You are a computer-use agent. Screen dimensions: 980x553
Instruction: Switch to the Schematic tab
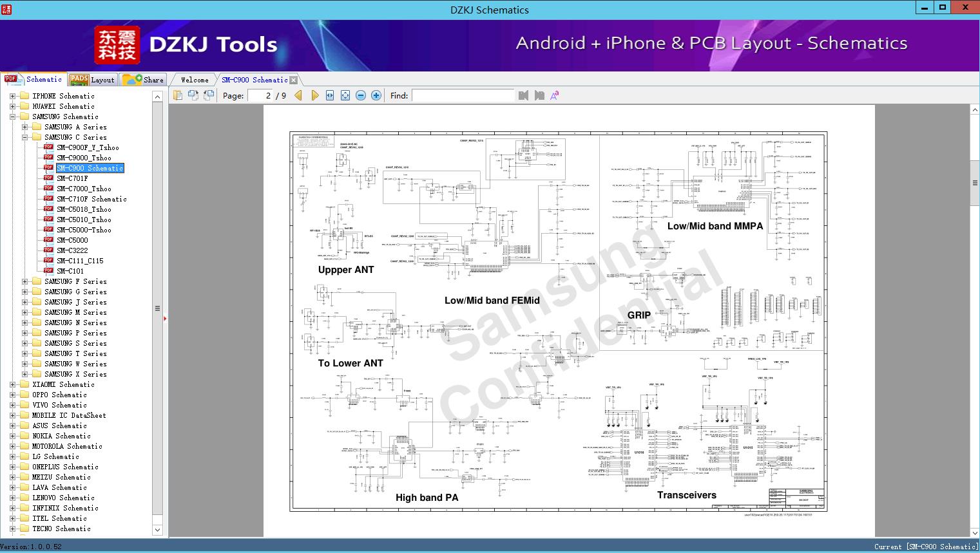[x=34, y=79]
